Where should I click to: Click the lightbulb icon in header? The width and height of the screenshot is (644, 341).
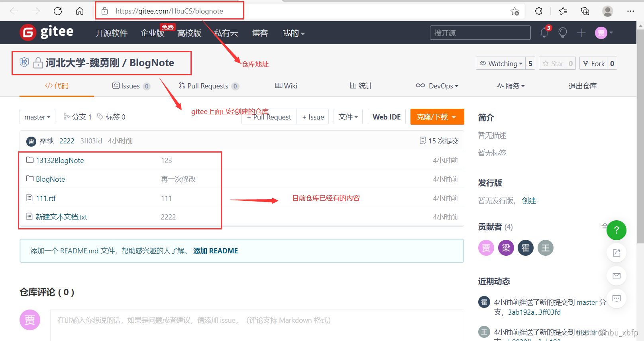(x=563, y=33)
